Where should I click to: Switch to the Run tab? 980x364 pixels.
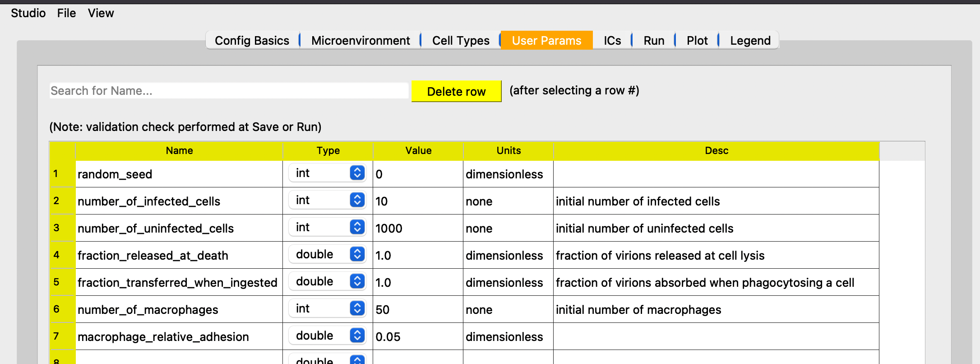[654, 41]
